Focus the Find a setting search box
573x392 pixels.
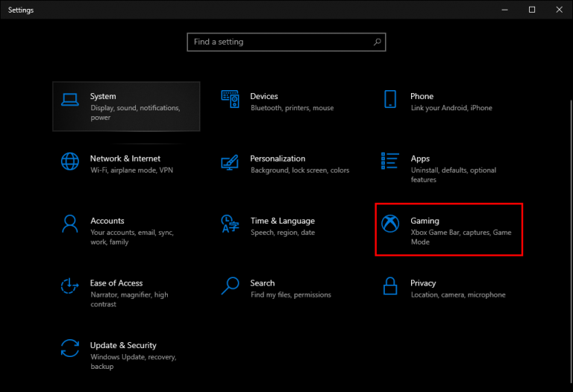(x=280, y=42)
